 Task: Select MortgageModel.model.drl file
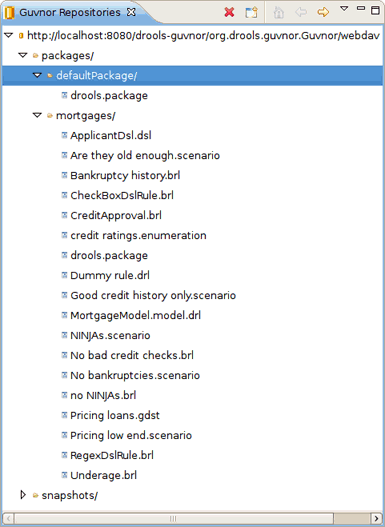coord(135,315)
